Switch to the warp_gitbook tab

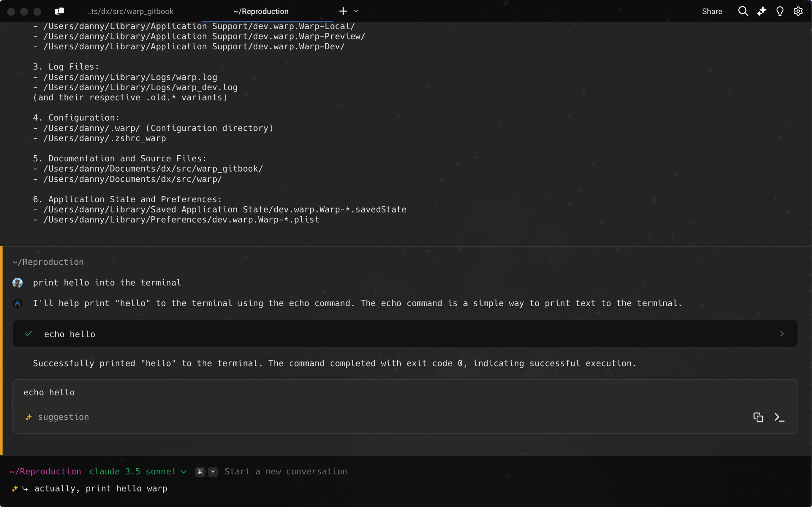click(x=130, y=11)
